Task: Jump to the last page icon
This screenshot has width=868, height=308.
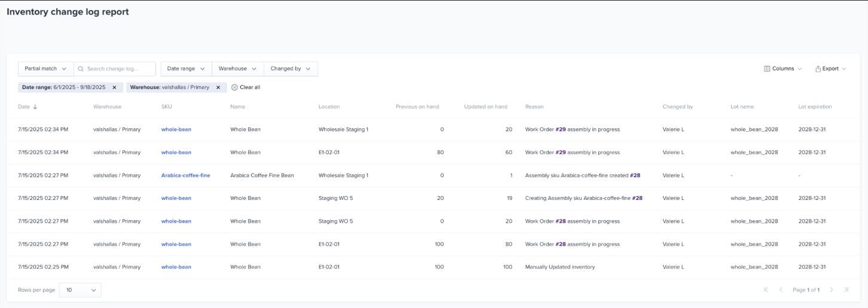Action: tap(846, 289)
